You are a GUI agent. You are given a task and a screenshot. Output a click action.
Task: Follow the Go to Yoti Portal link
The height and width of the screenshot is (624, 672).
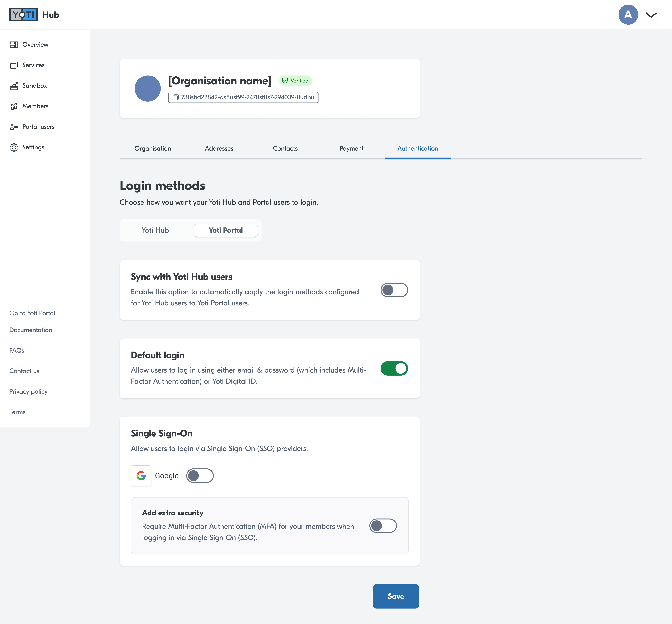pyautogui.click(x=32, y=313)
